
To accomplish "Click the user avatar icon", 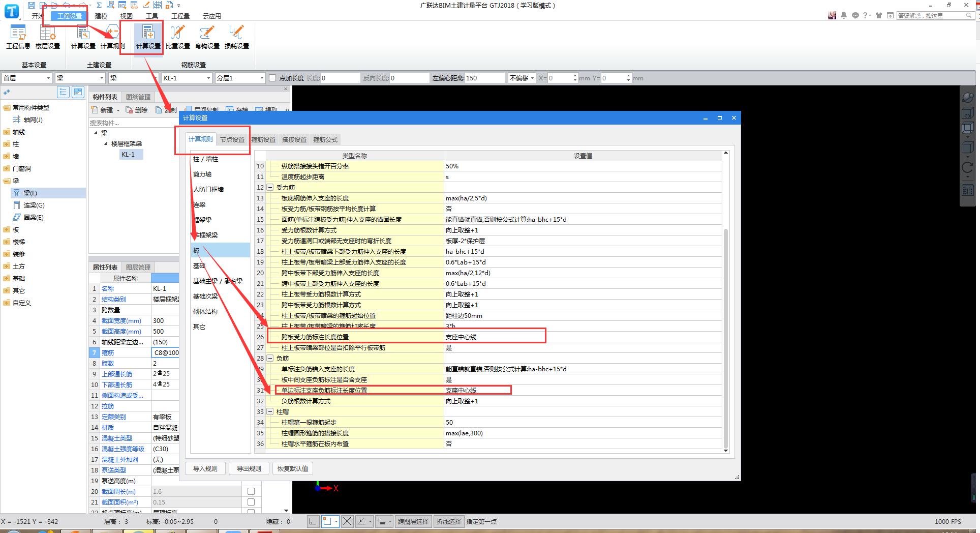I will pyautogui.click(x=832, y=16).
